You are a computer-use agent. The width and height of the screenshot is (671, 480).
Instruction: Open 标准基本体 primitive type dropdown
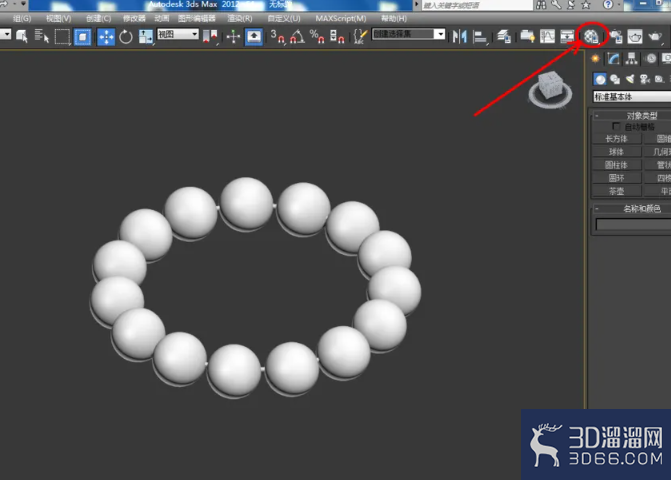point(632,97)
